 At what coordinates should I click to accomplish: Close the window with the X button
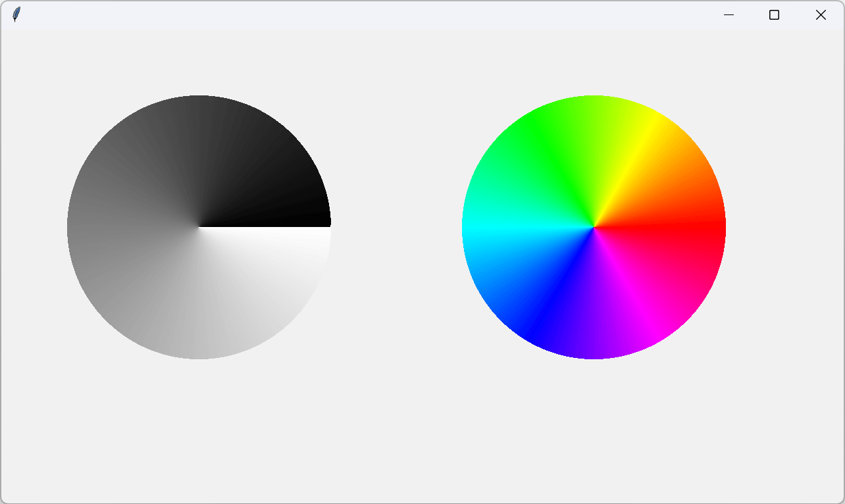point(821,14)
